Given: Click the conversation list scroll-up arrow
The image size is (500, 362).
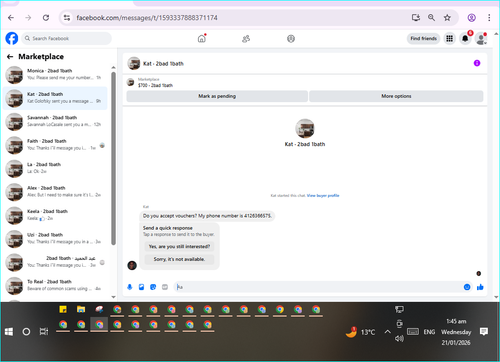Looking at the screenshot, I should 113,67.
